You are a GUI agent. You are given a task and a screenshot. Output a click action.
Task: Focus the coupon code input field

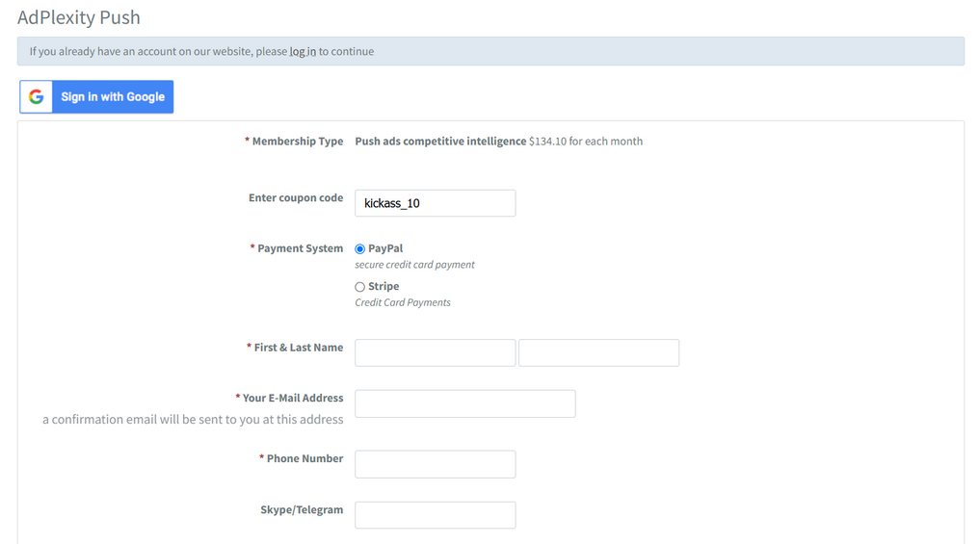pos(435,203)
